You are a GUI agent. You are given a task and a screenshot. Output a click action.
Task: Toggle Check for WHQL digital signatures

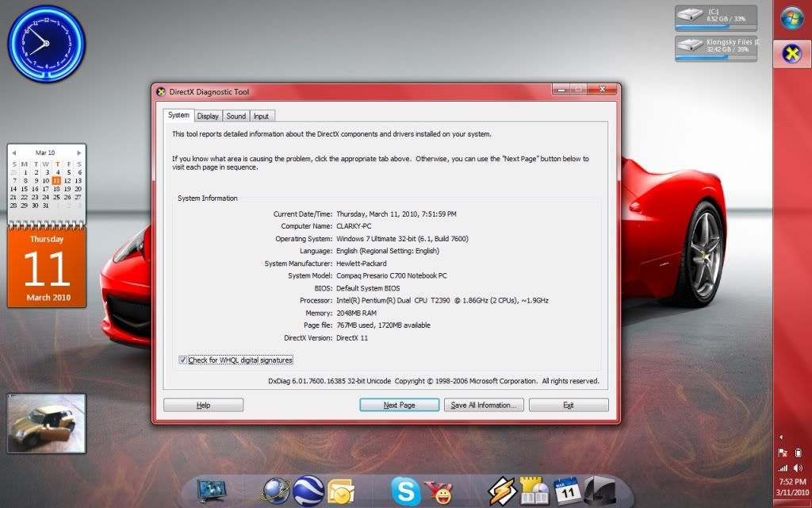click(x=182, y=360)
